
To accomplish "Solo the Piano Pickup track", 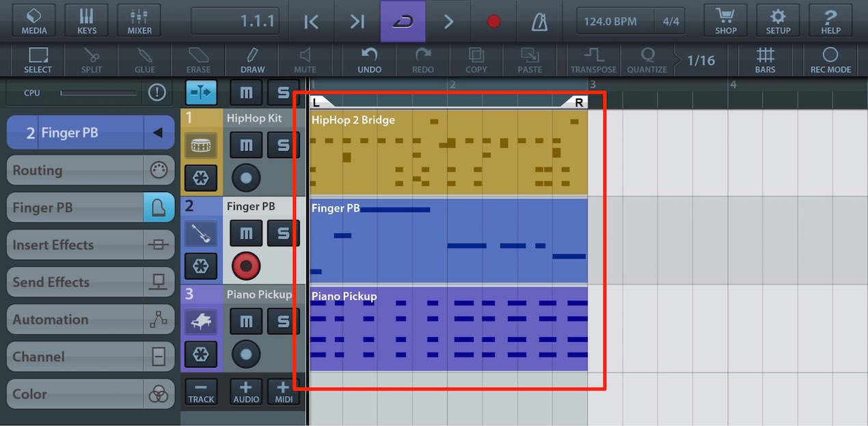I will (x=283, y=321).
